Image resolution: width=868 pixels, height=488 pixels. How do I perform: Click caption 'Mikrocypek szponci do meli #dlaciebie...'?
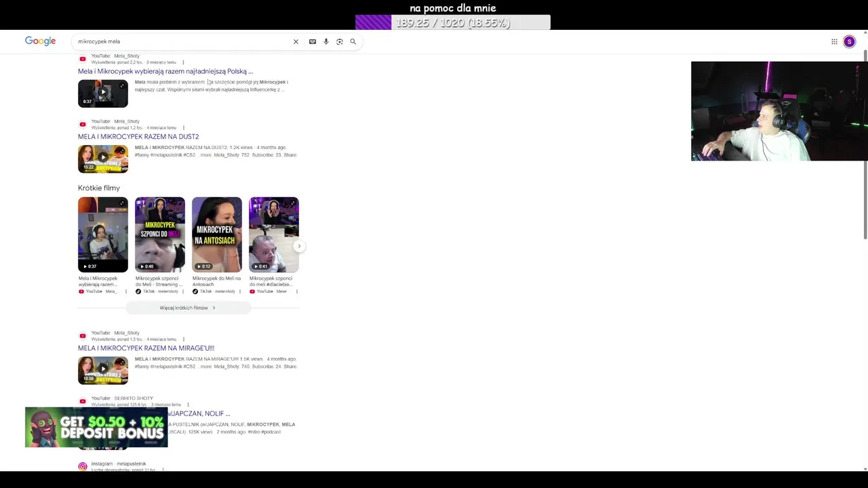pos(271,281)
